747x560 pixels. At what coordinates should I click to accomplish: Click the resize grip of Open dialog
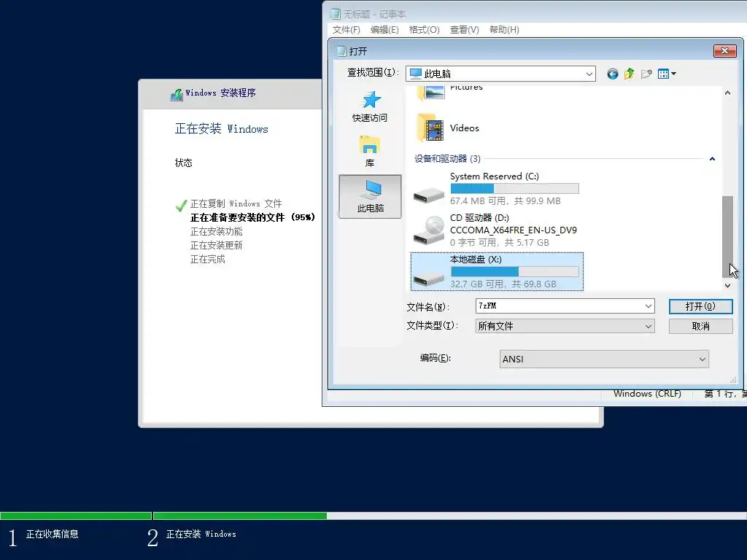(x=732, y=380)
